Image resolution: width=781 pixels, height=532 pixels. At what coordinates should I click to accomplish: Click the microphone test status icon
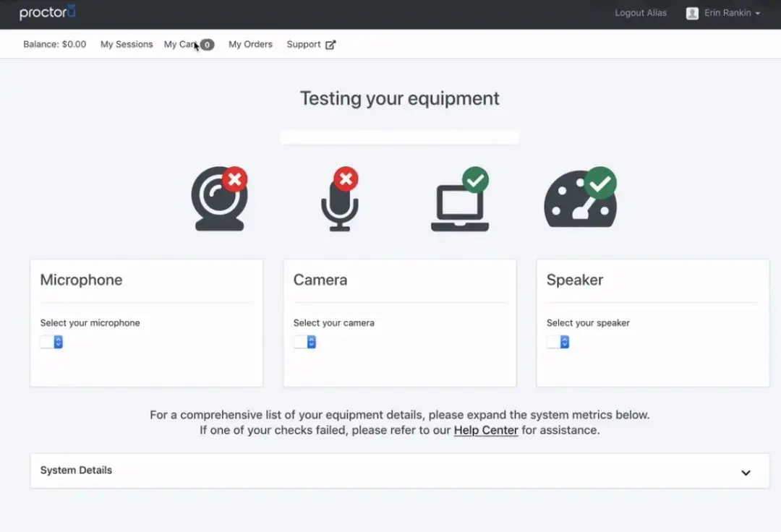(x=340, y=199)
